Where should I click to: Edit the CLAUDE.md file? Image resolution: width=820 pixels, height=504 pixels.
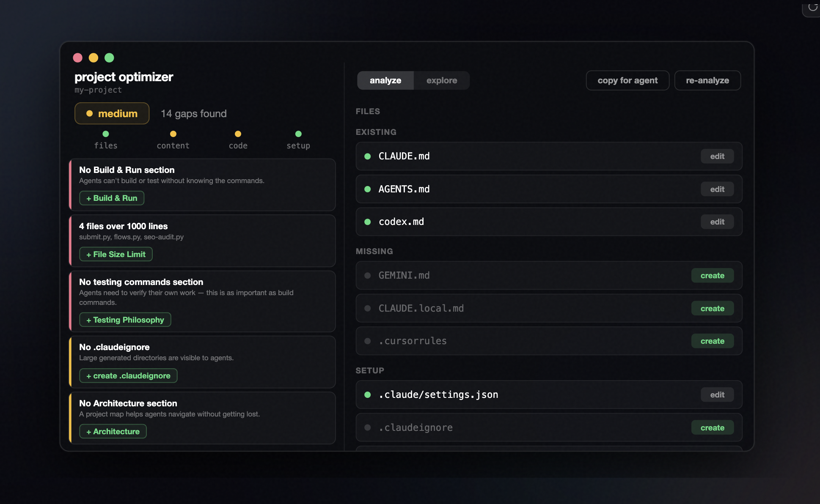(x=717, y=156)
